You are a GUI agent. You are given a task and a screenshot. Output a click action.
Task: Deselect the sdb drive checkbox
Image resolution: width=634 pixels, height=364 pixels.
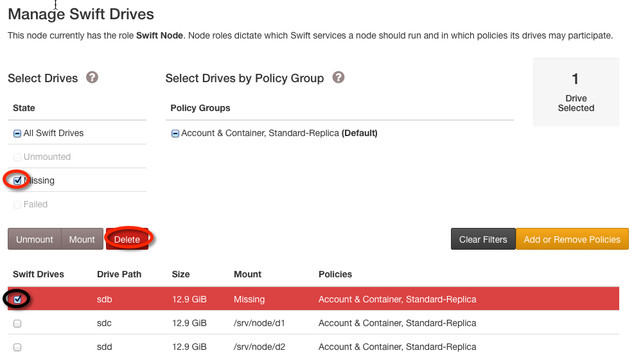17,299
